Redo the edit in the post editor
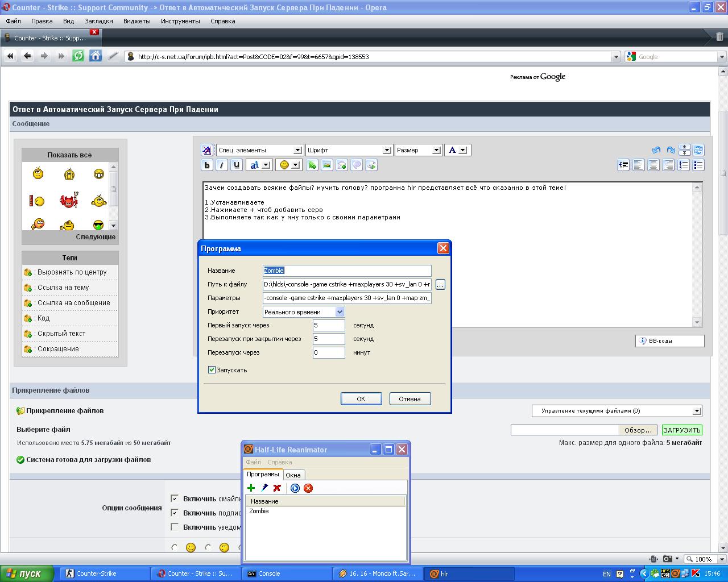The height and width of the screenshot is (582, 728). click(x=671, y=150)
